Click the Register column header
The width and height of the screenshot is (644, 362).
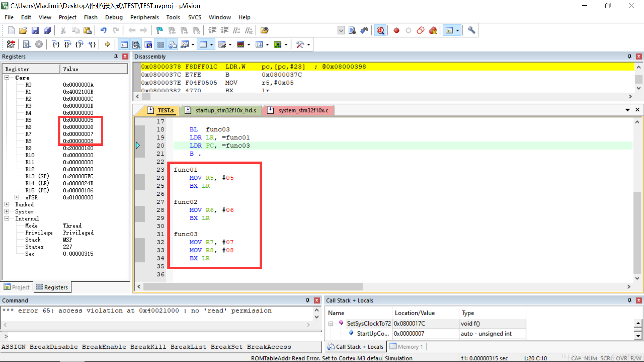(x=32, y=69)
